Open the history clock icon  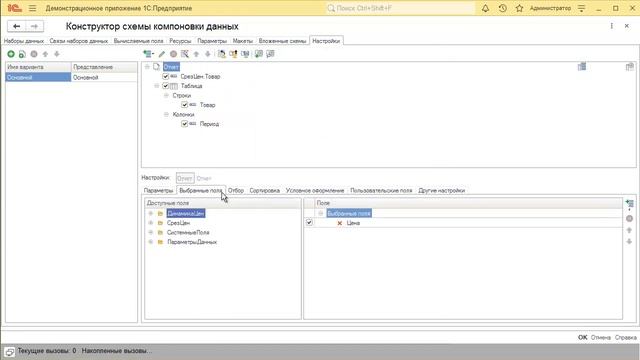pyautogui.click(x=502, y=8)
